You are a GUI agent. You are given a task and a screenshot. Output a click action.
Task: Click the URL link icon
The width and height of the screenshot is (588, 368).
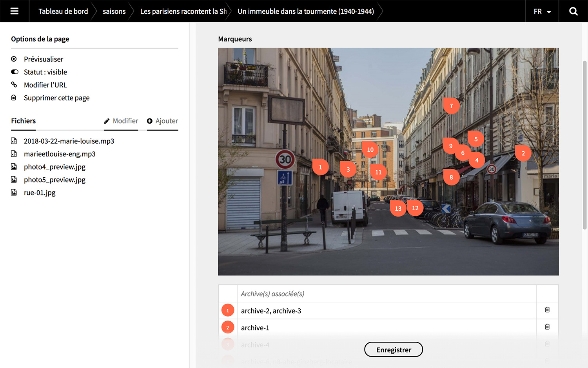[14, 84]
